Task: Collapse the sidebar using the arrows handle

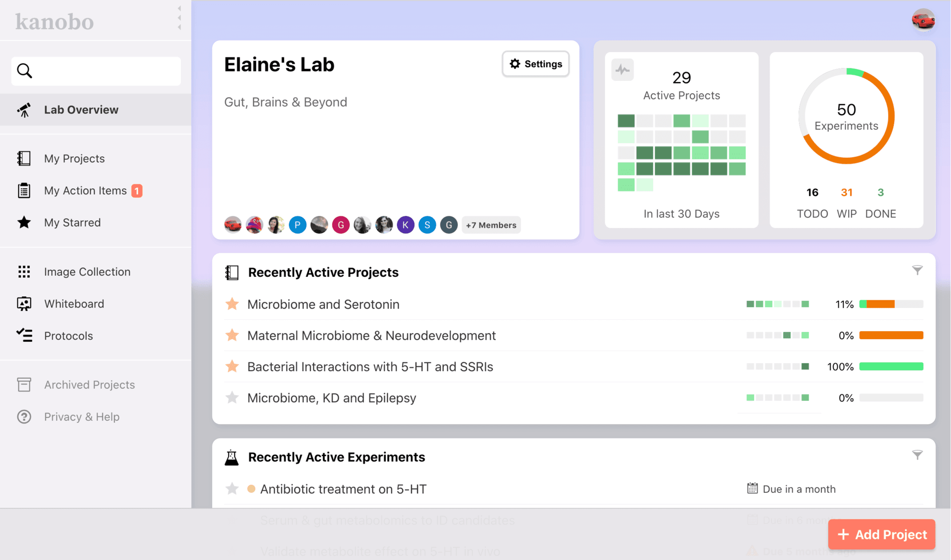Action: click(179, 18)
